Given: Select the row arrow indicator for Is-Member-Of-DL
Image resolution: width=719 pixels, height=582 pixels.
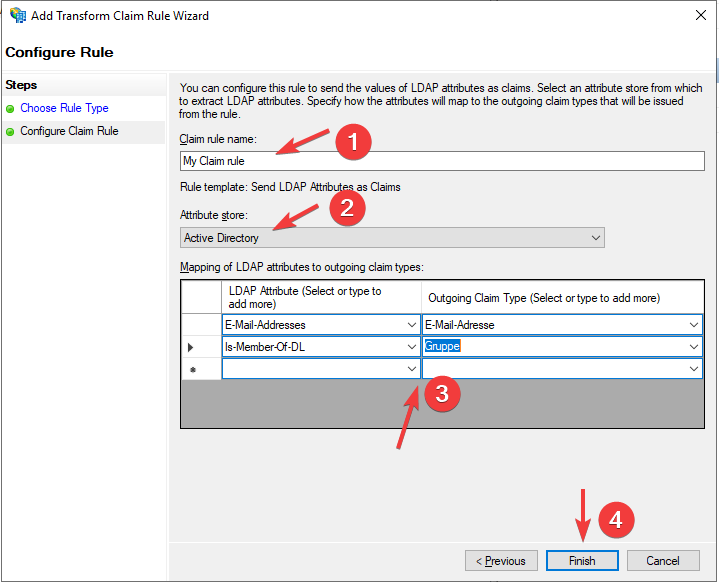Looking at the screenshot, I should (x=192, y=346).
